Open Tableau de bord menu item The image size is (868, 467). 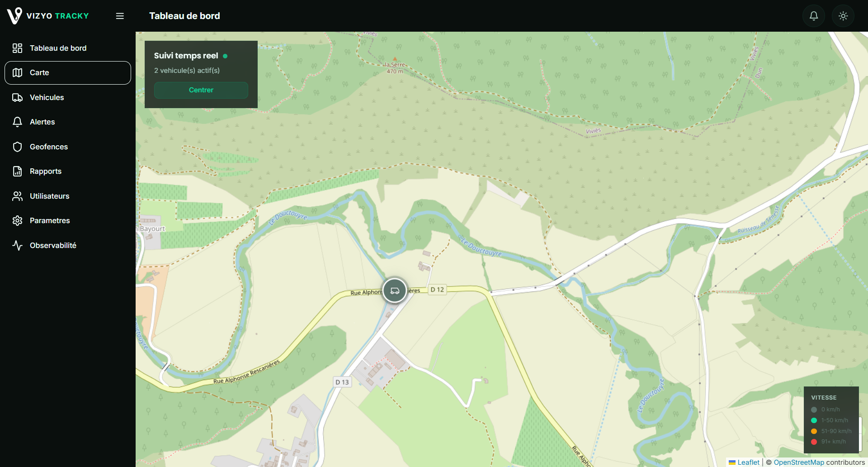click(68, 48)
